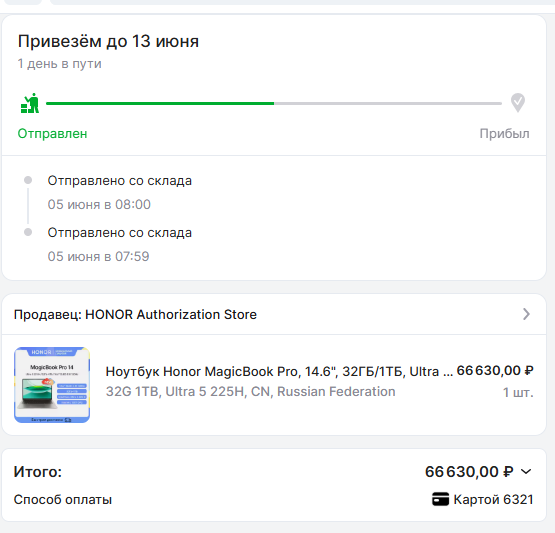Click the gray arrival location pin icon
The height and width of the screenshot is (533, 555).
[x=518, y=103]
